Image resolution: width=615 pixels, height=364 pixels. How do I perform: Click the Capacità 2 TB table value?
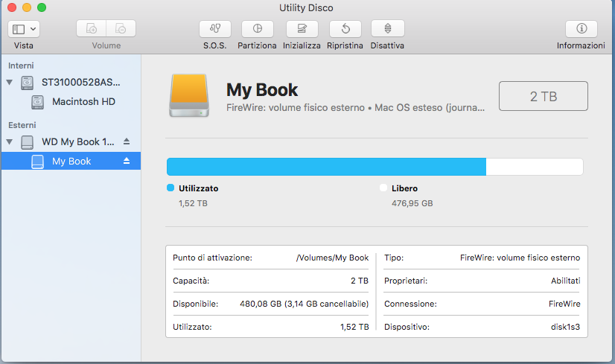pos(360,281)
